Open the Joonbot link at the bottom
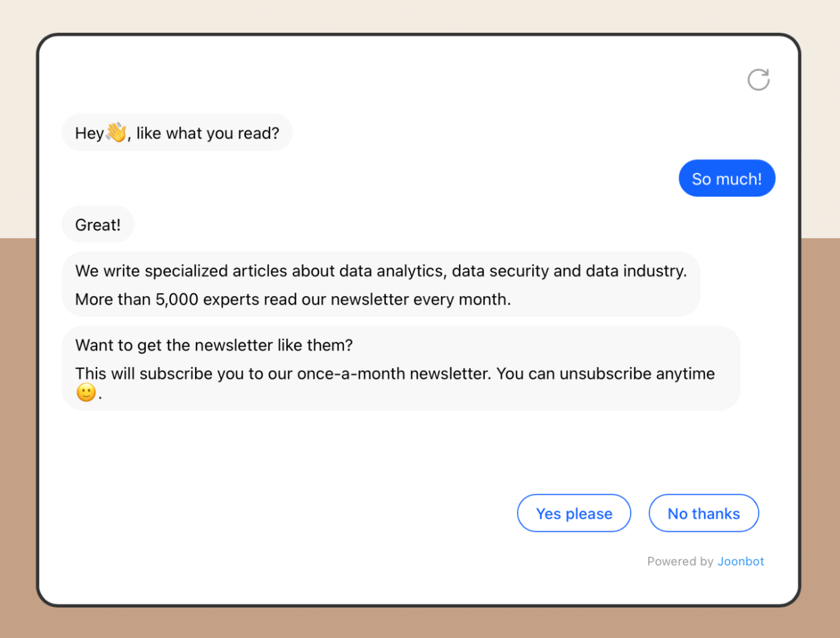840x638 pixels. (741, 561)
